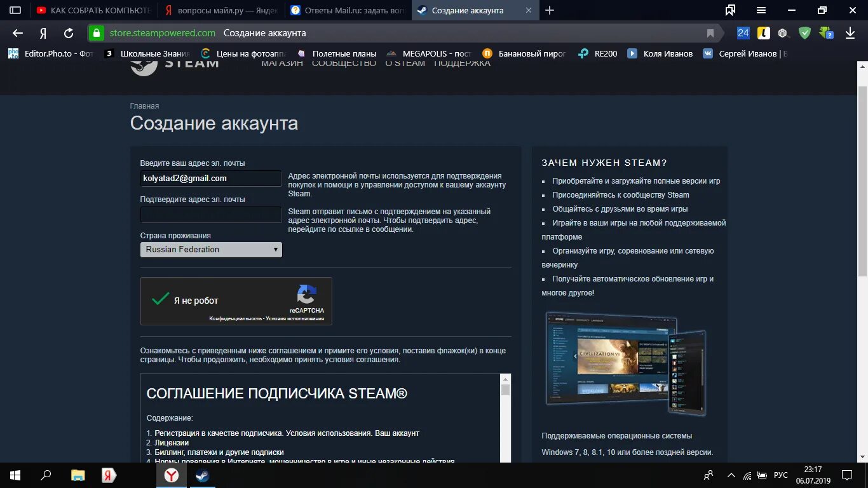Click the green lock site security icon
The width and height of the screenshot is (868, 488).
coord(96,33)
